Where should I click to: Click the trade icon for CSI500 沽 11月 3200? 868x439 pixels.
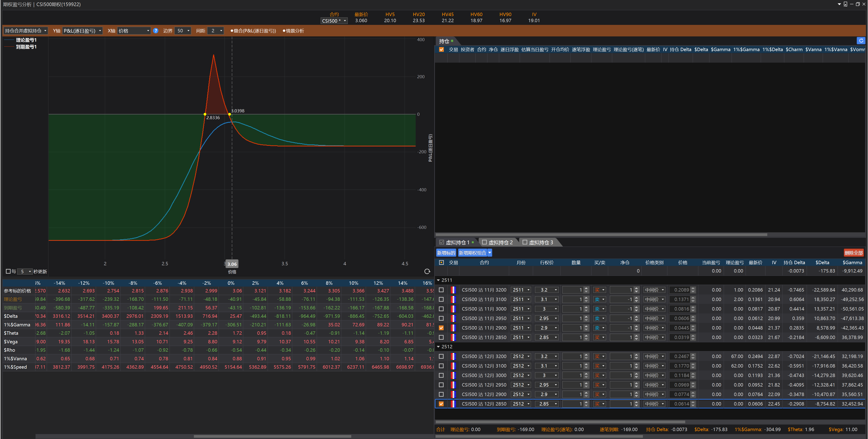click(453, 290)
